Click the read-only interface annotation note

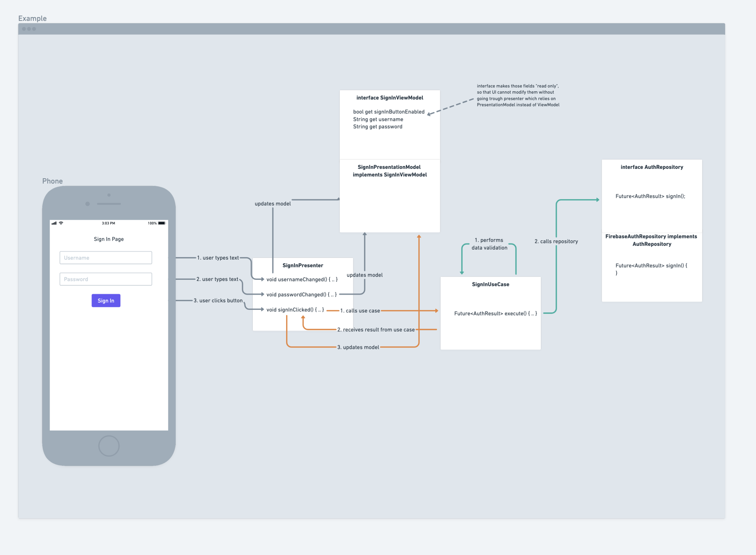coord(518,95)
